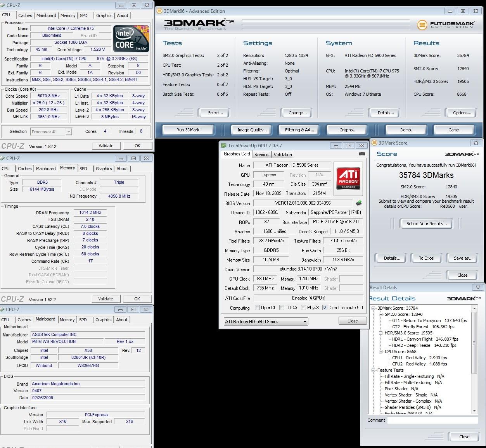Screen dimensions: 486x448
Task: Click Filtering & AA... button
Action: 299,130
